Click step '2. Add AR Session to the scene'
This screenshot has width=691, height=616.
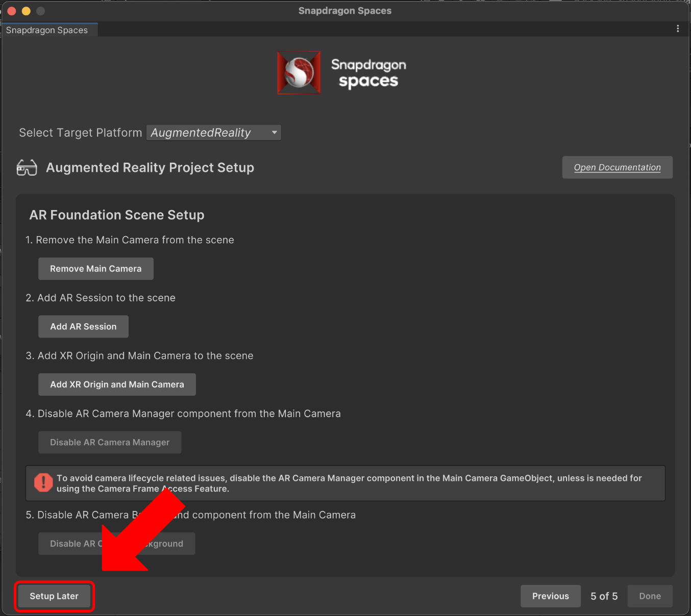pyautogui.click(x=101, y=298)
